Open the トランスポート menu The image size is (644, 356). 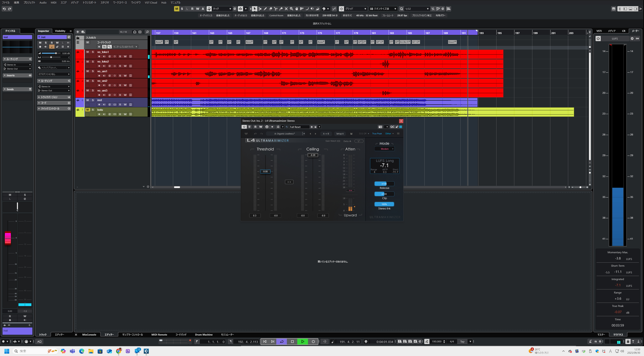click(89, 3)
